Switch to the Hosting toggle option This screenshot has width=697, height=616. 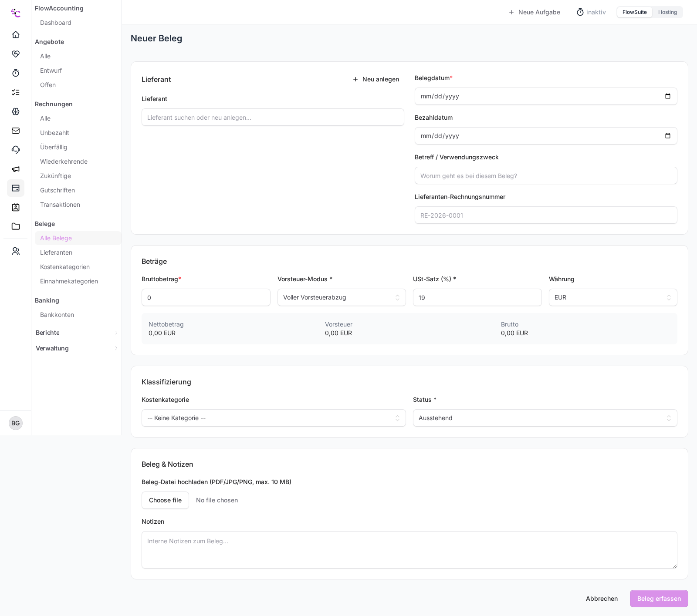[667, 12]
